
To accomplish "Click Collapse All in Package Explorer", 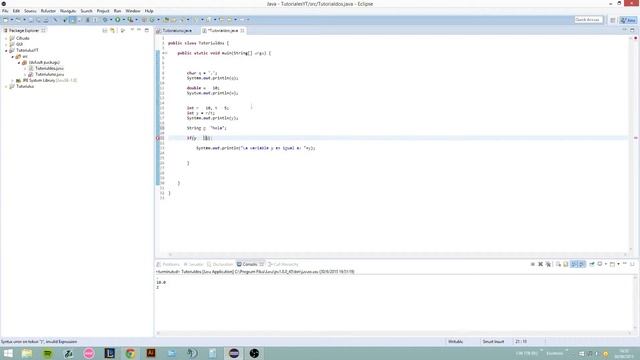I will coord(104,31).
